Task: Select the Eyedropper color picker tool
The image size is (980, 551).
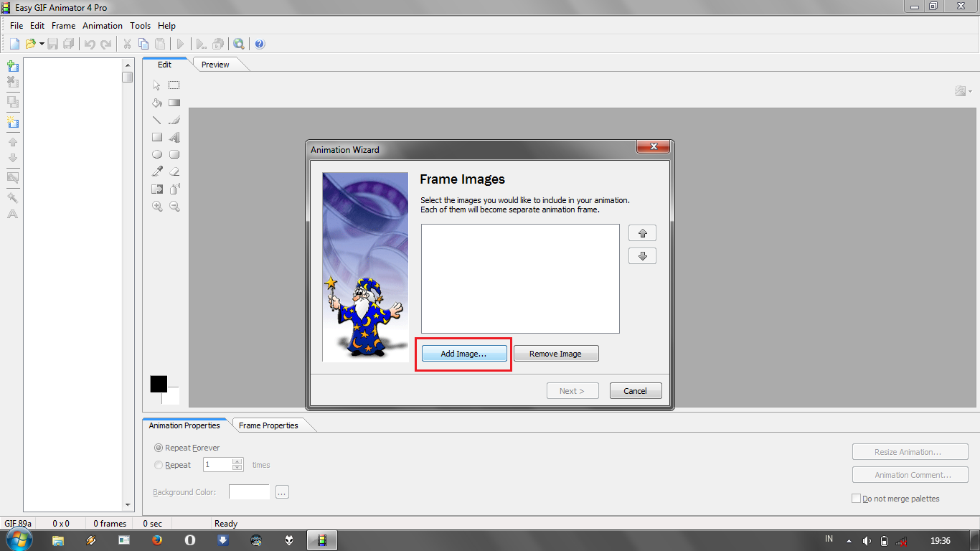Action: click(x=157, y=171)
